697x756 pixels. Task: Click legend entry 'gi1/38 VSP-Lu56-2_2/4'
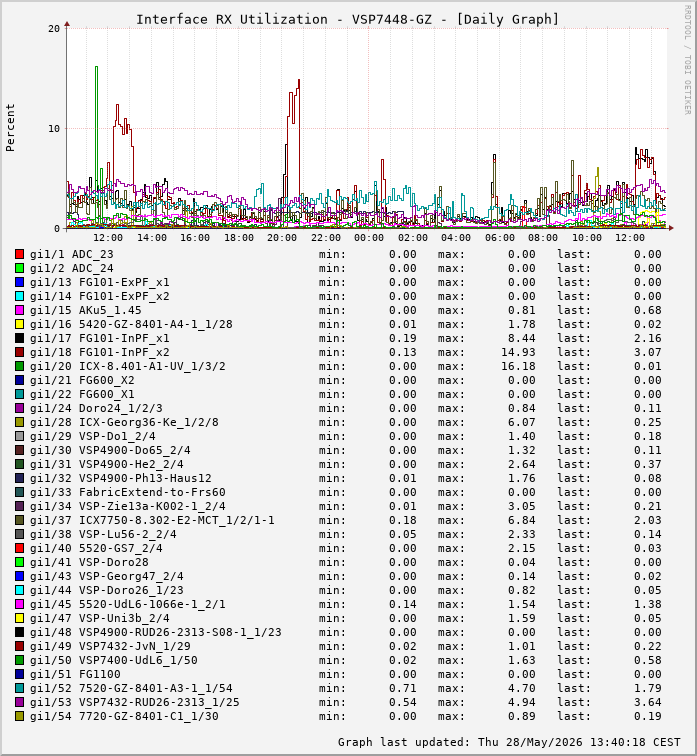pyautogui.click(x=103, y=534)
